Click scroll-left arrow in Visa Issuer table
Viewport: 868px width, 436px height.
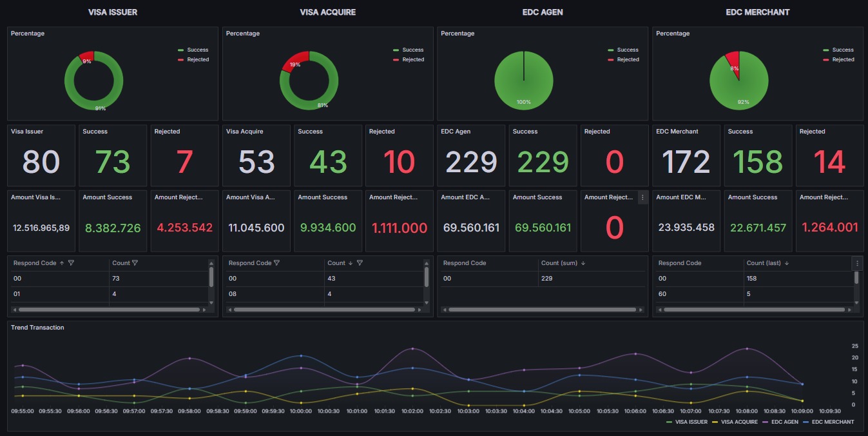15,310
